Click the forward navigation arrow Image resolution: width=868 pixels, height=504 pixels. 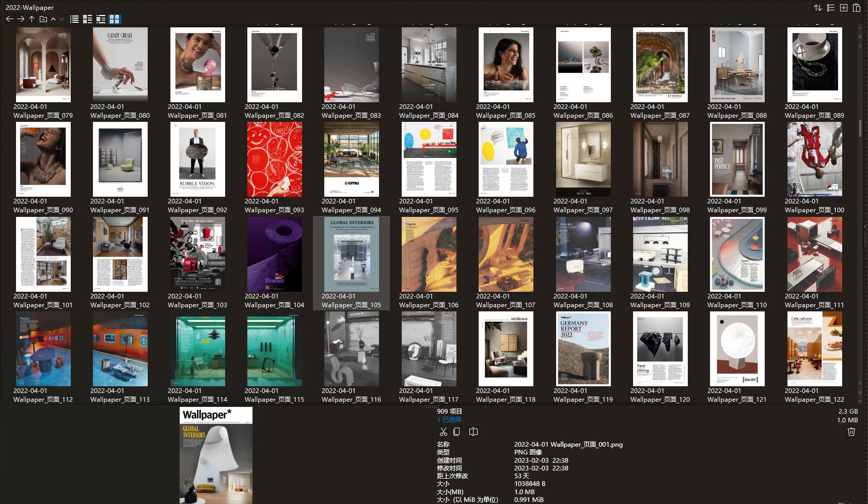click(x=21, y=19)
